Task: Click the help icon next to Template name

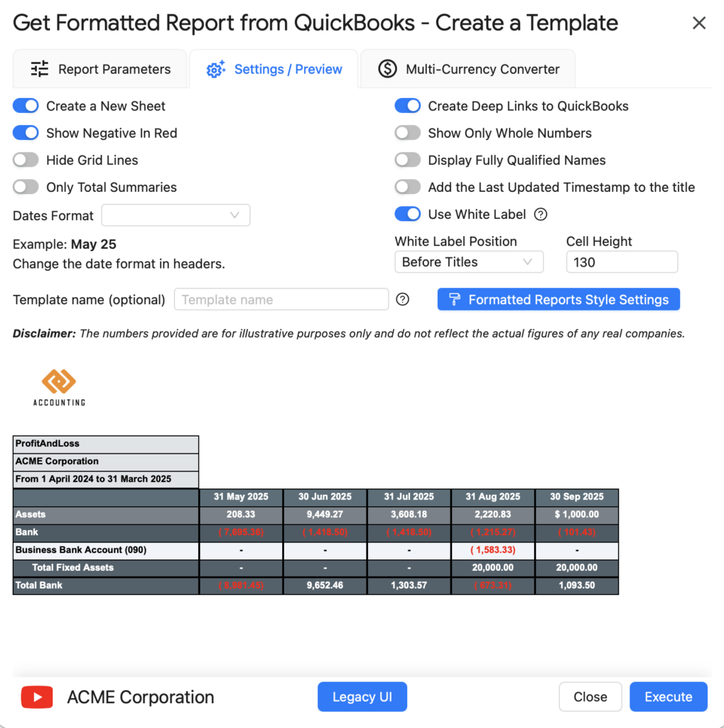Action: tap(403, 299)
